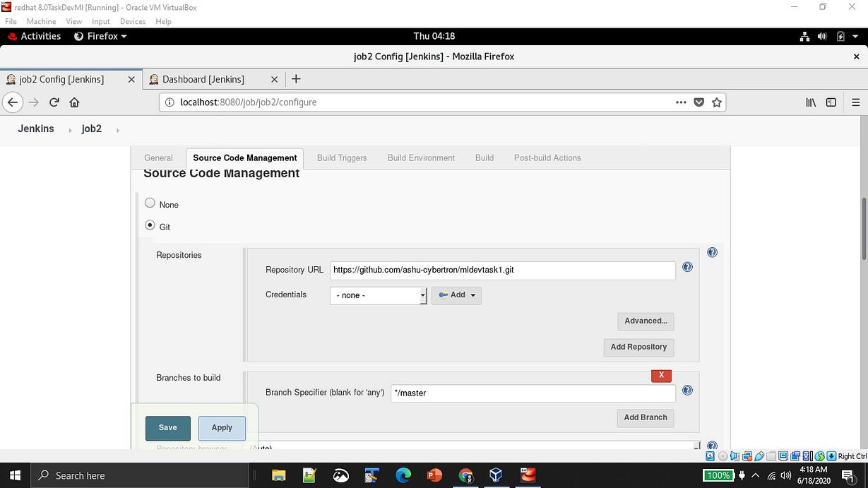Open Windows Start menu
868x488 pixels.
pyautogui.click(x=15, y=475)
